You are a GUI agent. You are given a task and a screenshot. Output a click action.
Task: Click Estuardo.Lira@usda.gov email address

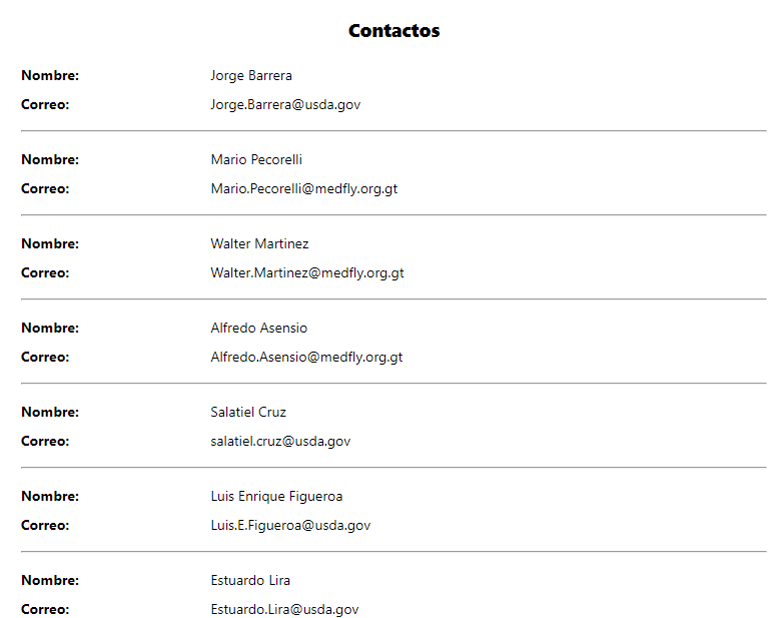click(284, 609)
